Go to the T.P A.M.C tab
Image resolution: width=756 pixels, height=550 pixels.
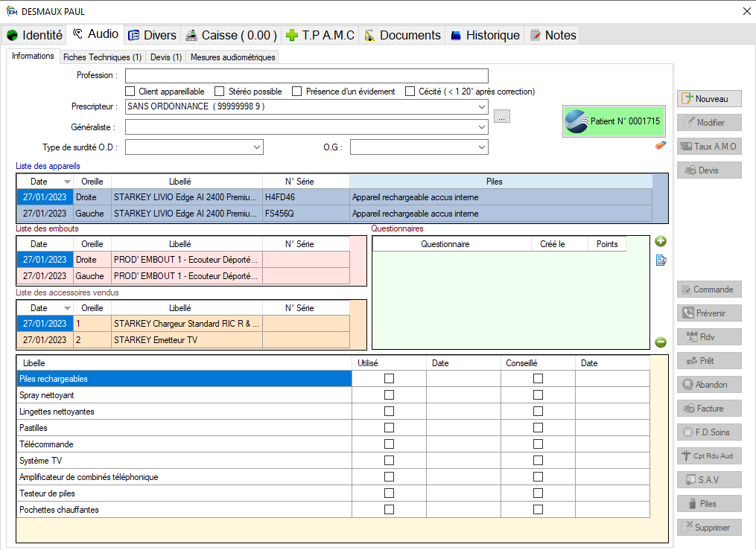click(320, 35)
